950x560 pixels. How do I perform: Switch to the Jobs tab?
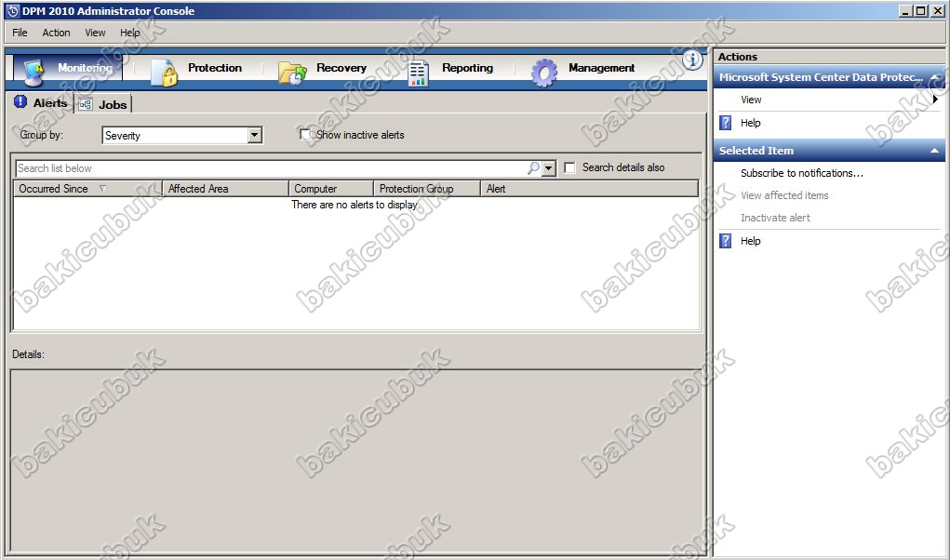click(x=103, y=104)
